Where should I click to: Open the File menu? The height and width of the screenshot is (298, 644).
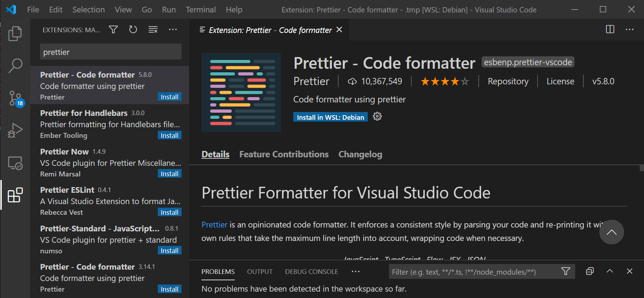33,10
